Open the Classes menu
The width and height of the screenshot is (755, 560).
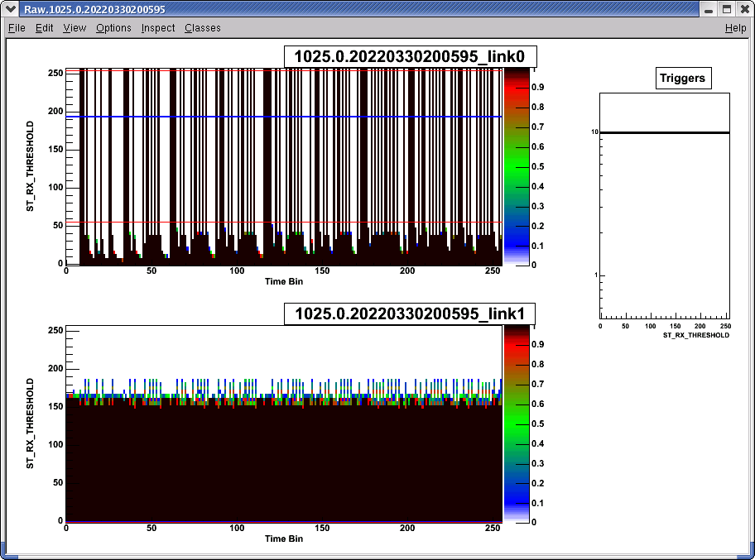pyautogui.click(x=202, y=27)
